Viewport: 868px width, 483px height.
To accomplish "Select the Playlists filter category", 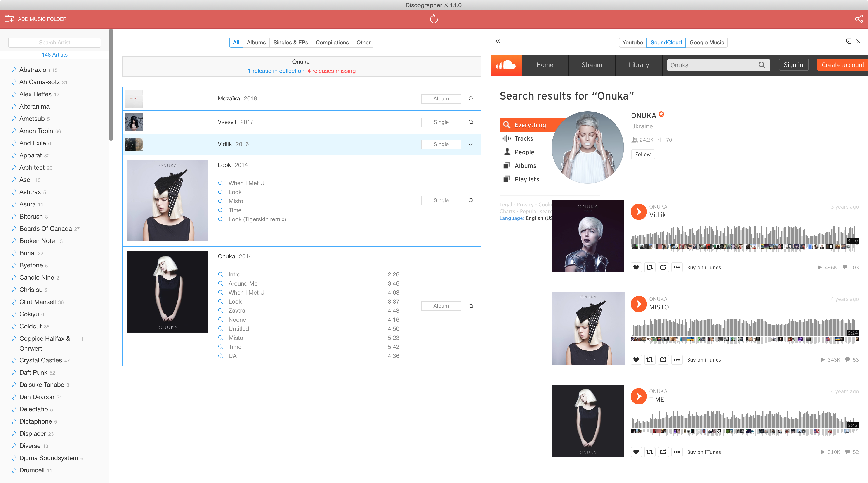I will click(x=526, y=179).
